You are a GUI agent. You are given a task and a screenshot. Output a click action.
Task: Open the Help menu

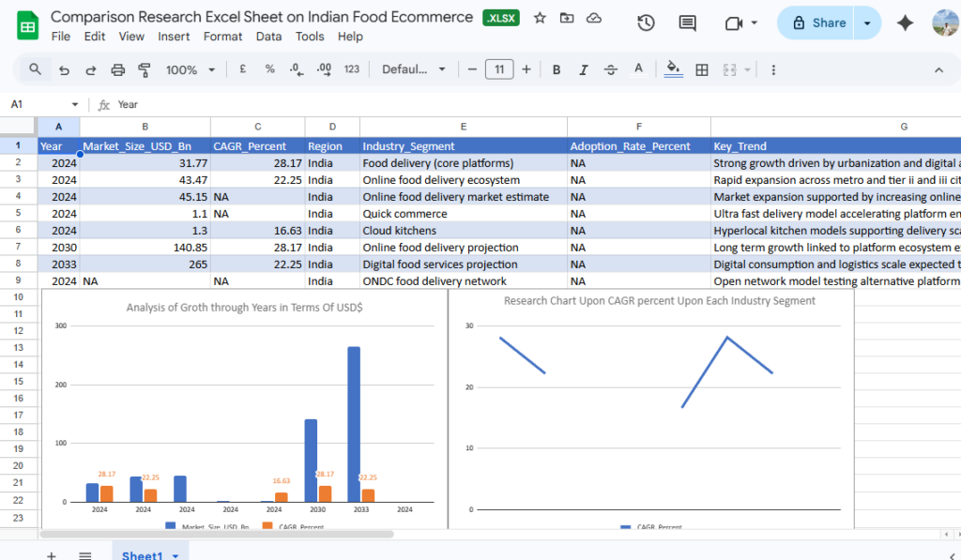pyautogui.click(x=350, y=37)
